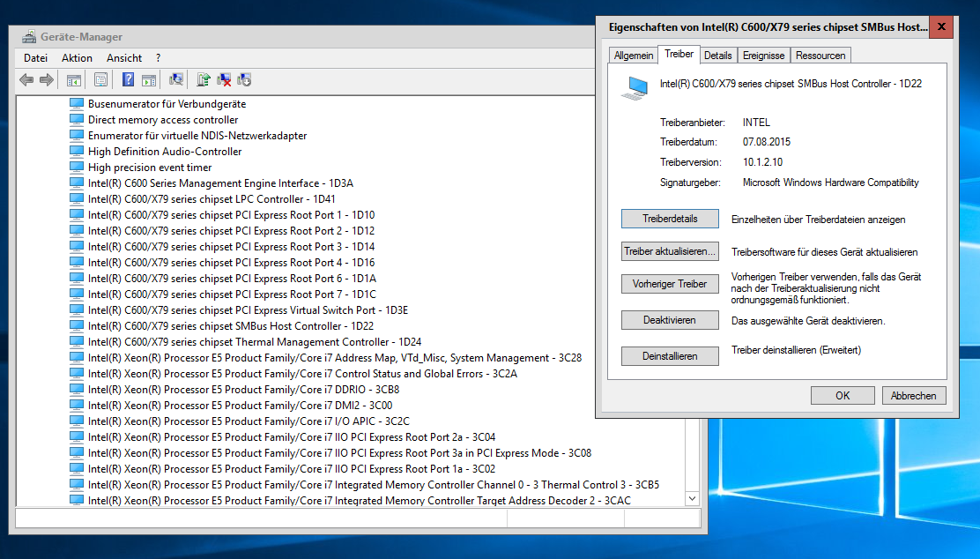This screenshot has width=980, height=559.
Task: Click the Deinstallieren button
Action: [670, 356]
